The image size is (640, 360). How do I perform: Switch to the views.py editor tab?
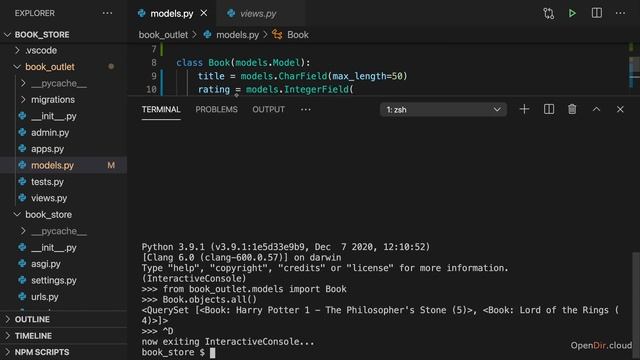(261, 13)
